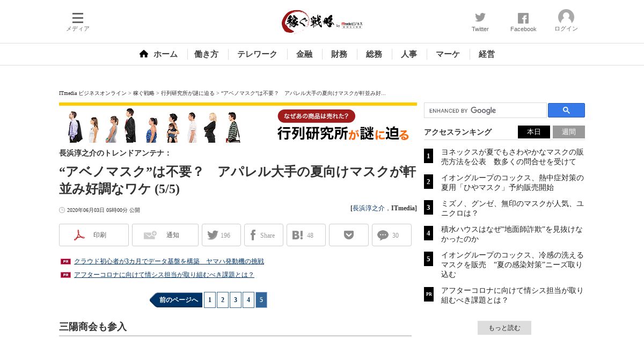The image size is (644, 338).
Task: Open comments button showing 30
Action: point(392,235)
